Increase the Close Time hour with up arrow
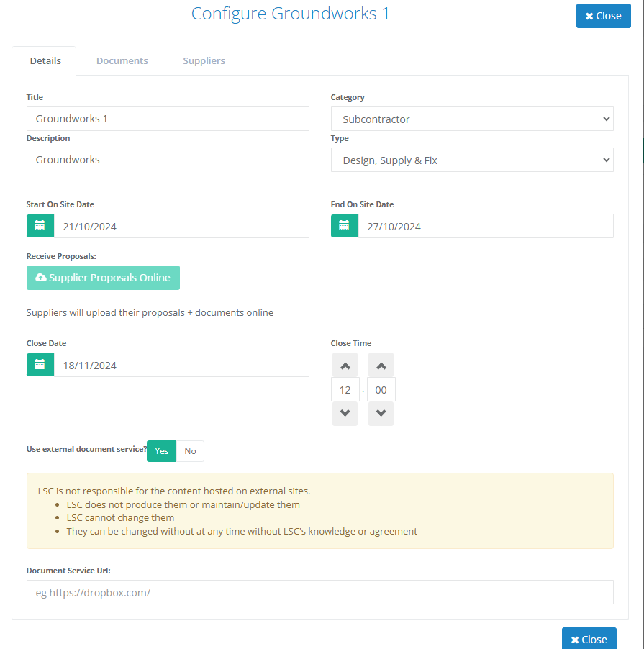The height and width of the screenshot is (649, 644). [345, 366]
